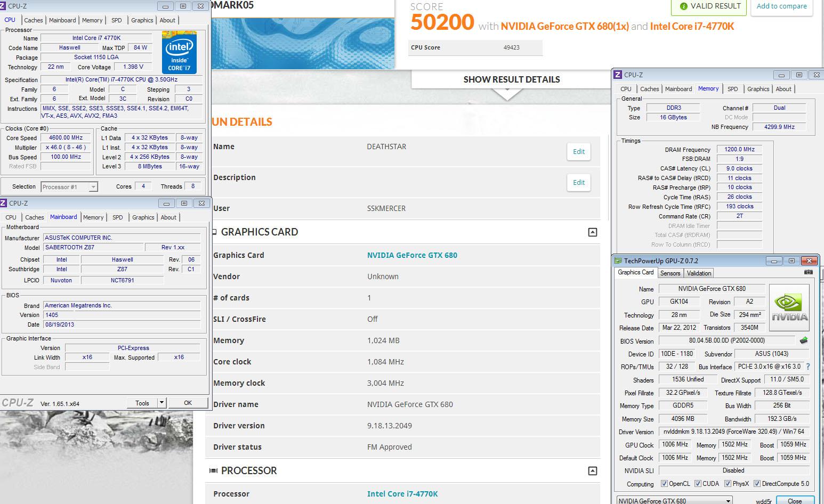Click the chip icon beside PROCESSOR heading
Screen dimensions: 824x504
pyautogui.click(x=213, y=470)
